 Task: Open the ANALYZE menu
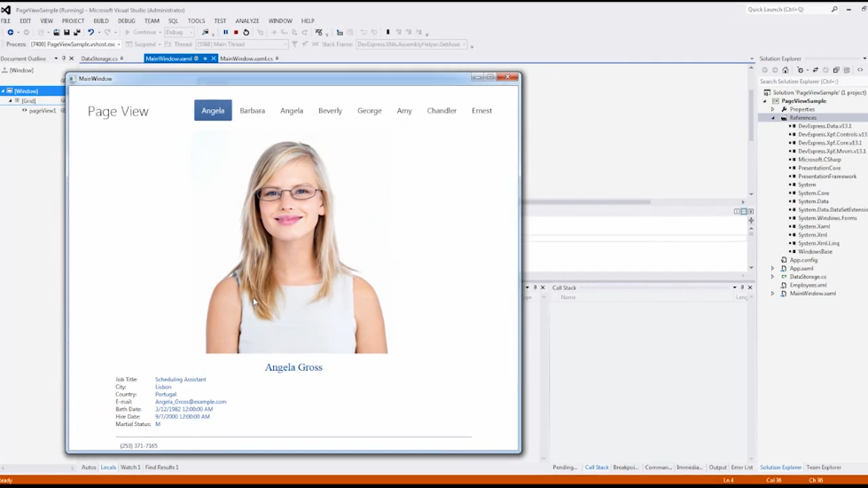[246, 21]
